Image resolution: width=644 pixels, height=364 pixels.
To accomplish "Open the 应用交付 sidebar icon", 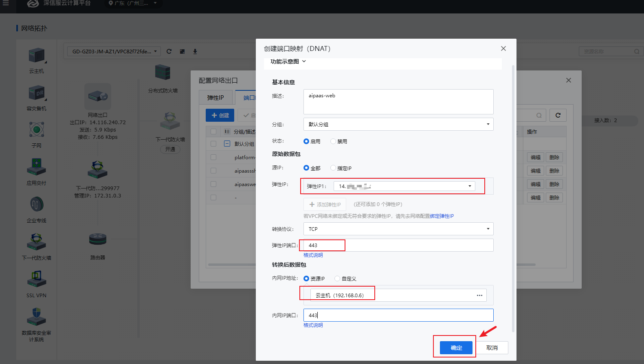I will 36,167.
